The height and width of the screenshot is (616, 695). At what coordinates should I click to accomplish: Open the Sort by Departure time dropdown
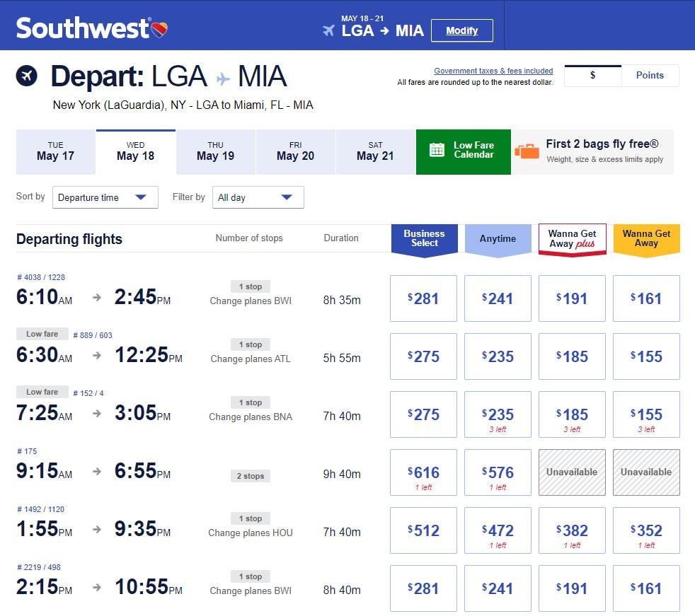pyautogui.click(x=105, y=197)
